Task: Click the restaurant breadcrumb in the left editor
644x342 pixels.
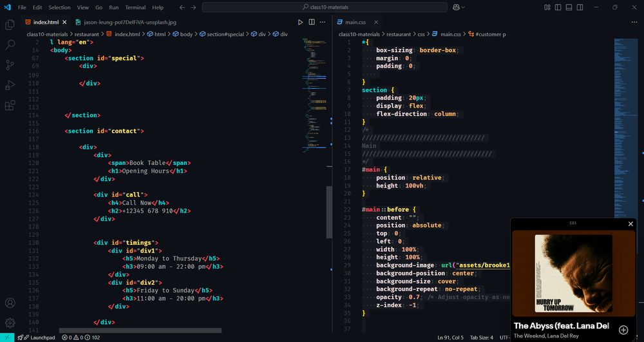Action: (x=87, y=34)
